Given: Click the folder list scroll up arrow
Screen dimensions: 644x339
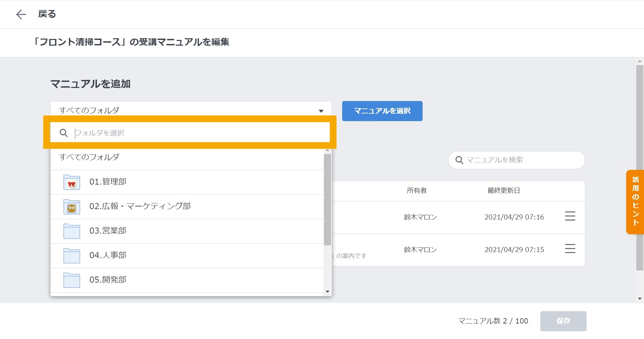Looking at the screenshot, I should (x=328, y=151).
